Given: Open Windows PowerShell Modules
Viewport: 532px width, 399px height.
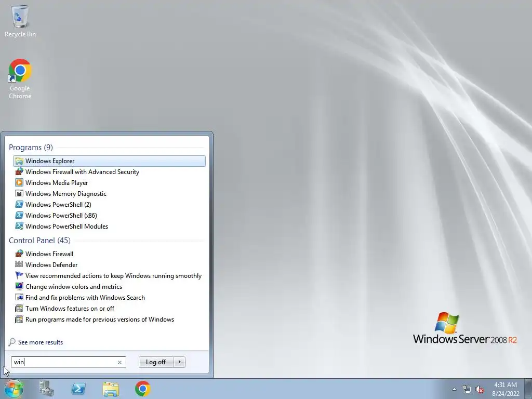Looking at the screenshot, I should point(109,226).
